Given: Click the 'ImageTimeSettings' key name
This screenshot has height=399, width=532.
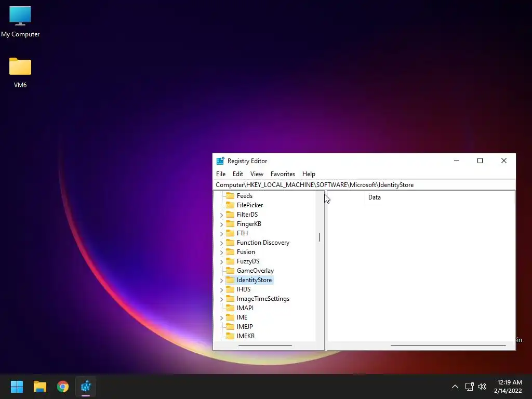Looking at the screenshot, I should click(263, 299).
